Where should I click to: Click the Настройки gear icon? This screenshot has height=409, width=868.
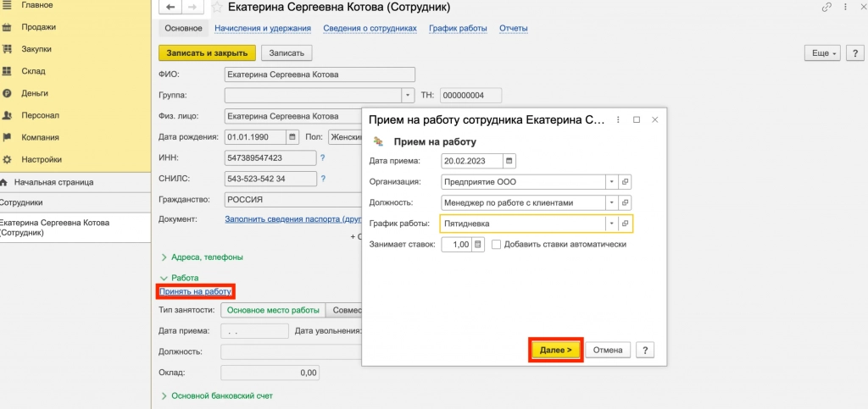pyautogui.click(x=7, y=160)
